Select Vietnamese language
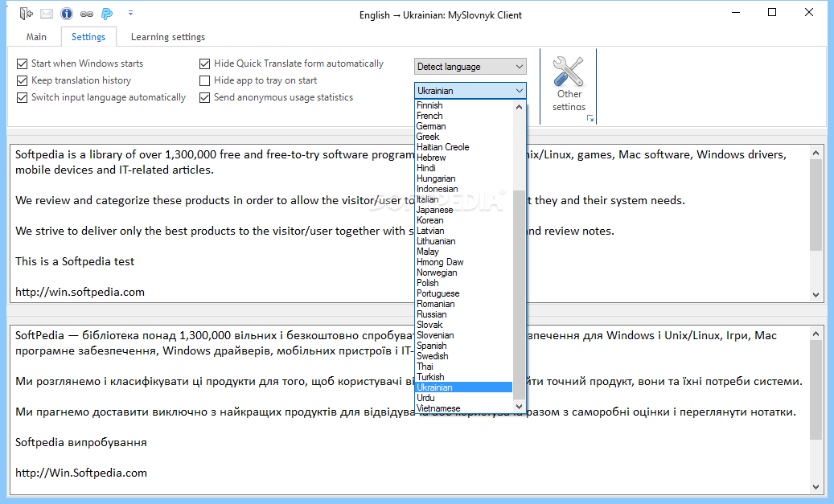The width and height of the screenshot is (834, 504). point(463,408)
